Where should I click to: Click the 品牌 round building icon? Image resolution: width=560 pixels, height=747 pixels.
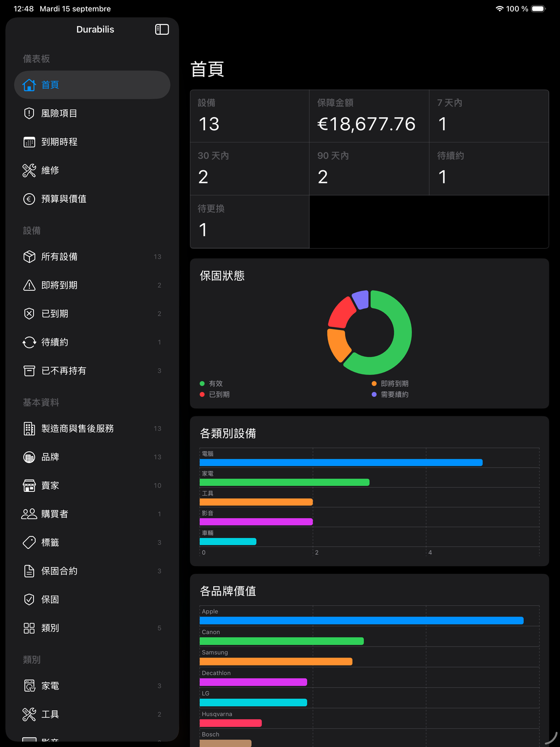[x=29, y=457]
